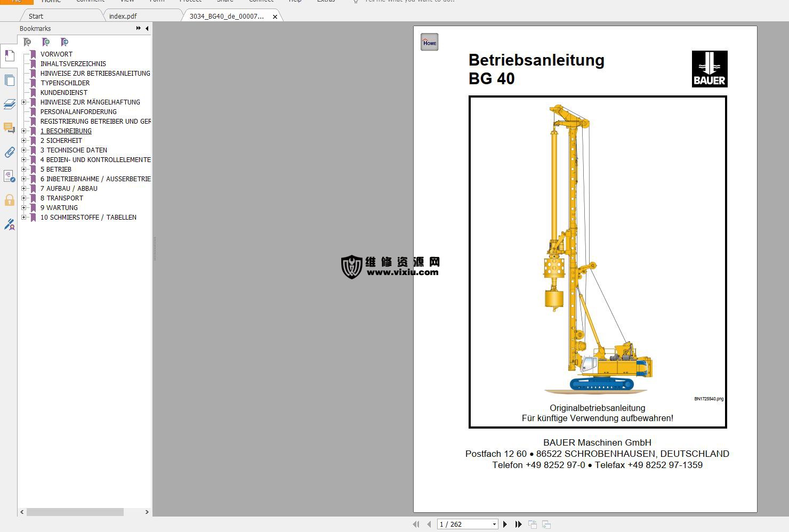Open the PERSONALANFORDERUNG bookmark
789x532 pixels.
point(78,111)
